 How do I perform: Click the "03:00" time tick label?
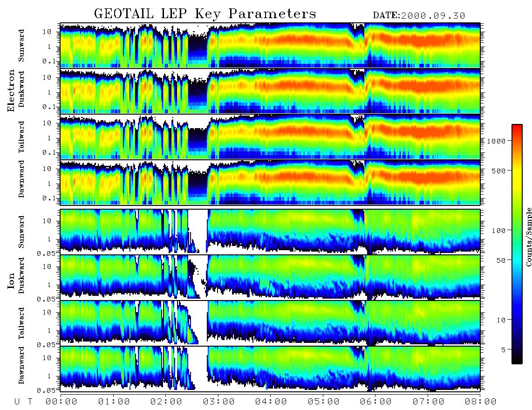[x=219, y=402]
